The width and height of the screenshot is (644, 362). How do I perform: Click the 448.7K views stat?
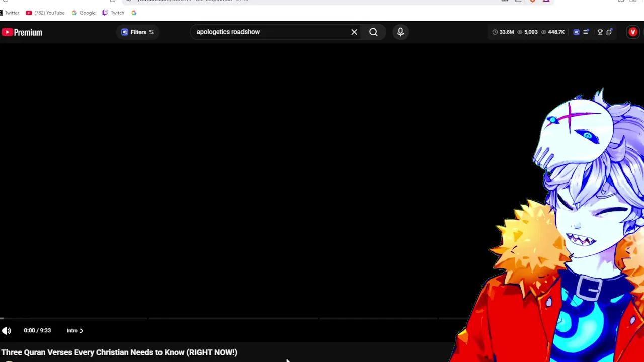553,32
